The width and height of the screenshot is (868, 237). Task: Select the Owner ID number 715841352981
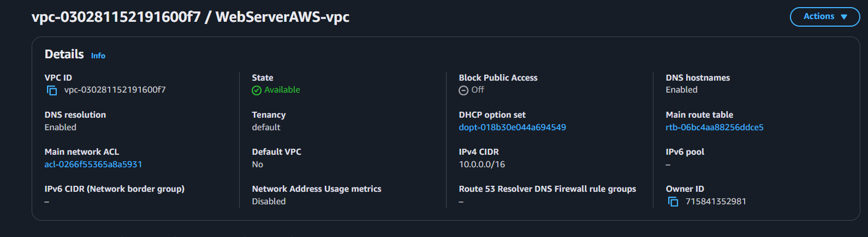(716, 202)
